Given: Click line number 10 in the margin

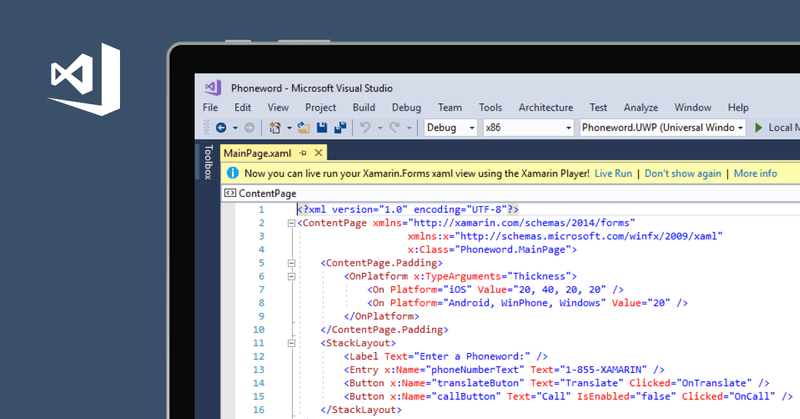Looking at the screenshot, I should pyautogui.click(x=259, y=330).
